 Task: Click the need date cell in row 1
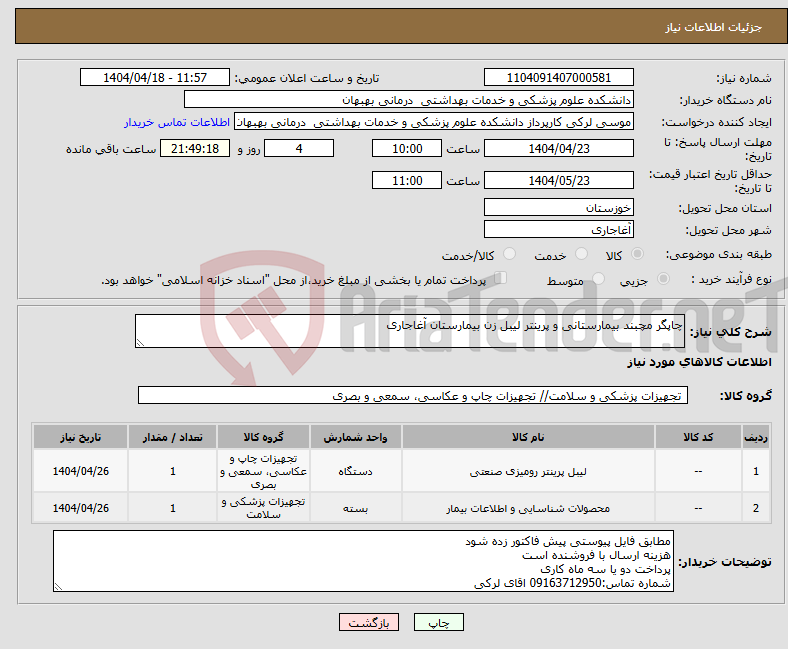80,471
